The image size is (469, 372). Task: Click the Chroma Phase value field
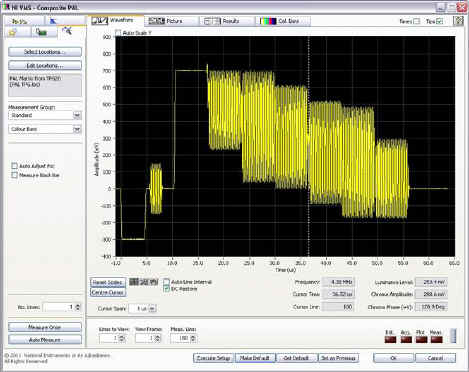click(431, 307)
